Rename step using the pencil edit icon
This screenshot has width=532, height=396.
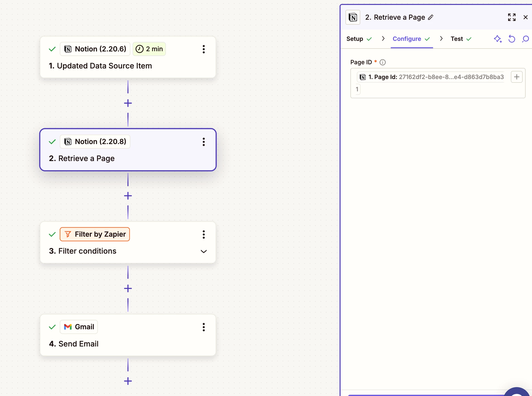(x=431, y=17)
